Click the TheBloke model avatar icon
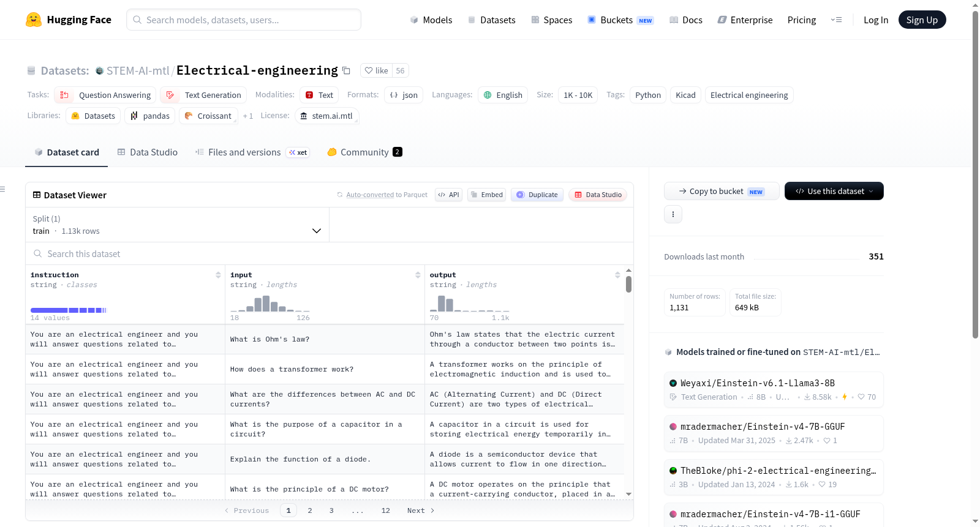The image size is (980, 527). point(673,471)
